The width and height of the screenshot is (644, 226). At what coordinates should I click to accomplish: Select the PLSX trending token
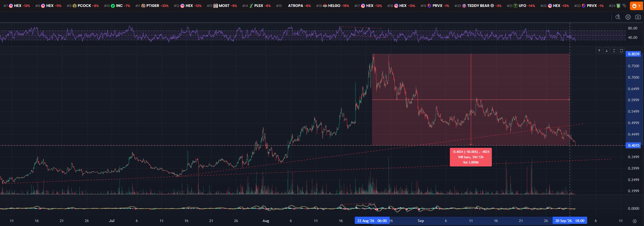(x=257, y=6)
